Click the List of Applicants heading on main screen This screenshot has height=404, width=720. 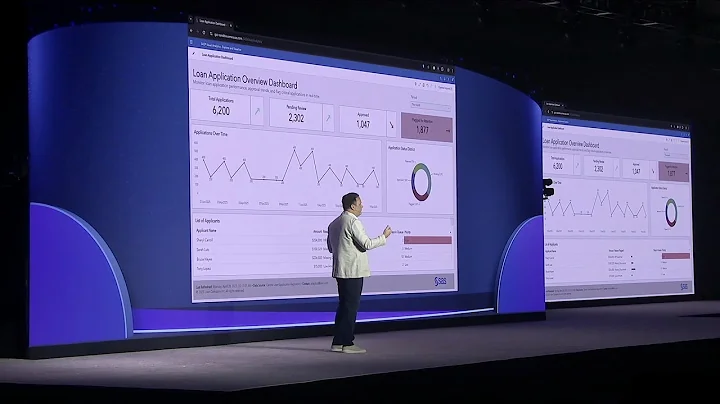tap(208, 221)
